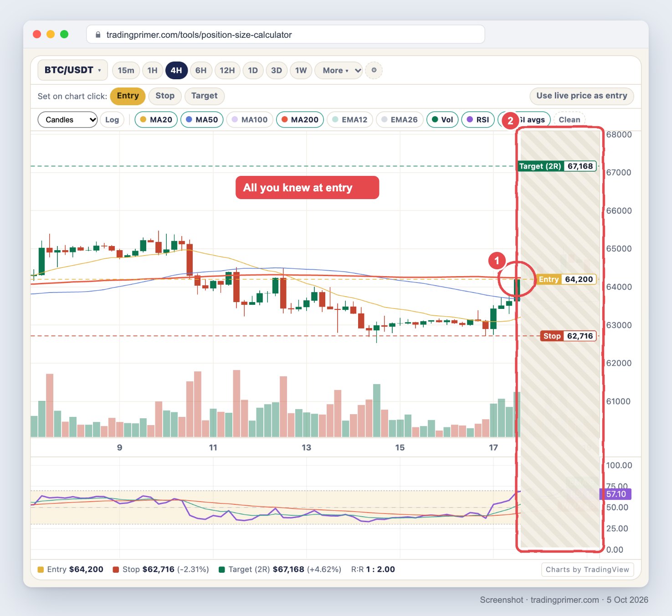Close the browser window with red button
Image resolution: width=672 pixels, height=616 pixels.
click(37, 34)
